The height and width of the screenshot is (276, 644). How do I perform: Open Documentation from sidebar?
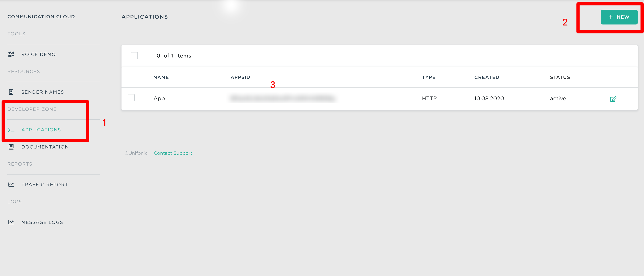[x=45, y=147]
